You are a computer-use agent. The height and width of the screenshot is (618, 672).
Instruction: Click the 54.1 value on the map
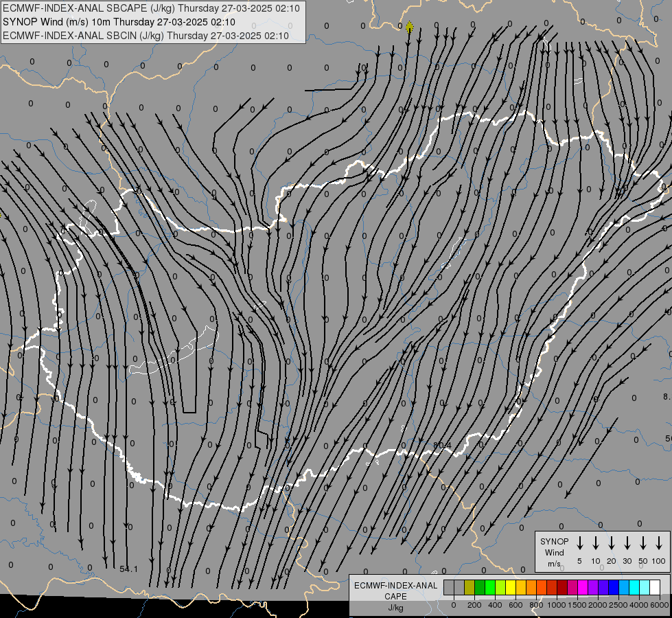pyautogui.click(x=128, y=569)
